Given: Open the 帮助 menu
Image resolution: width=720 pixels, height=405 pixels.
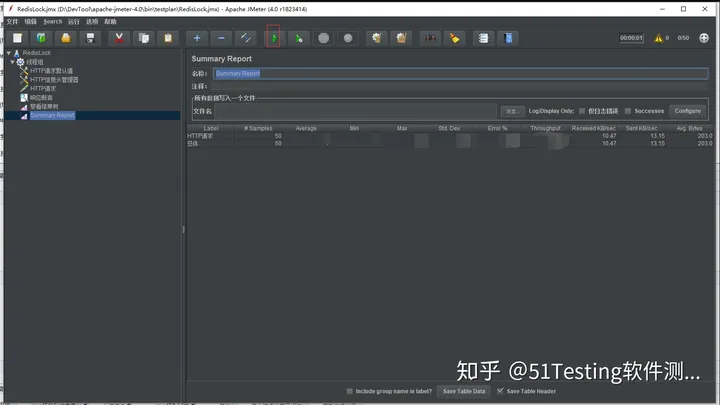Looking at the screenshot, I should click(110, 22).
